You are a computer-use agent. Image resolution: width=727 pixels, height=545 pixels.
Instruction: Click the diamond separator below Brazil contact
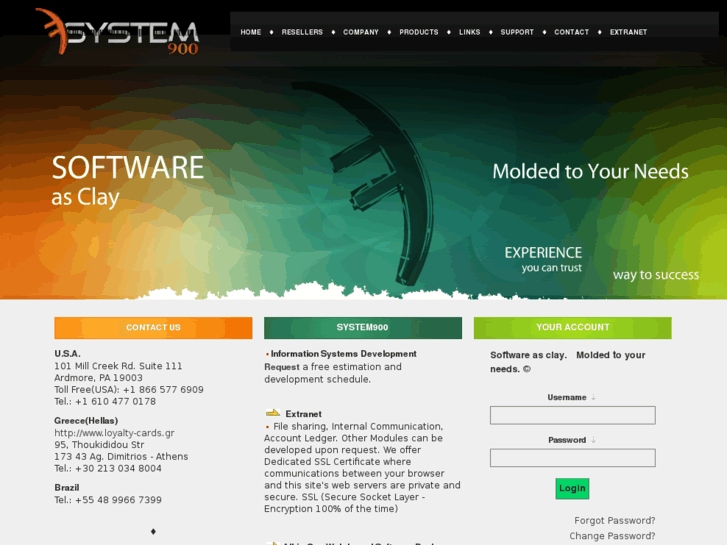(x=153, y=532)
